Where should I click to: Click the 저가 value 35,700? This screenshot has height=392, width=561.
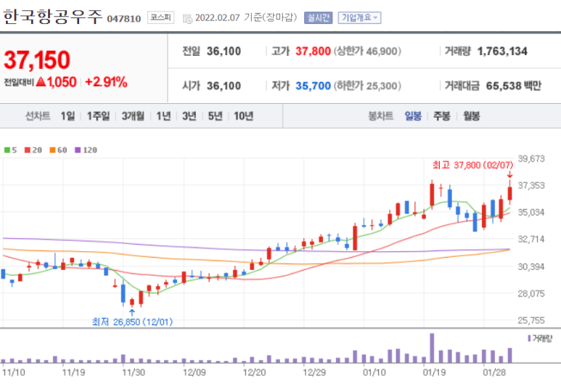coord(313,86)
